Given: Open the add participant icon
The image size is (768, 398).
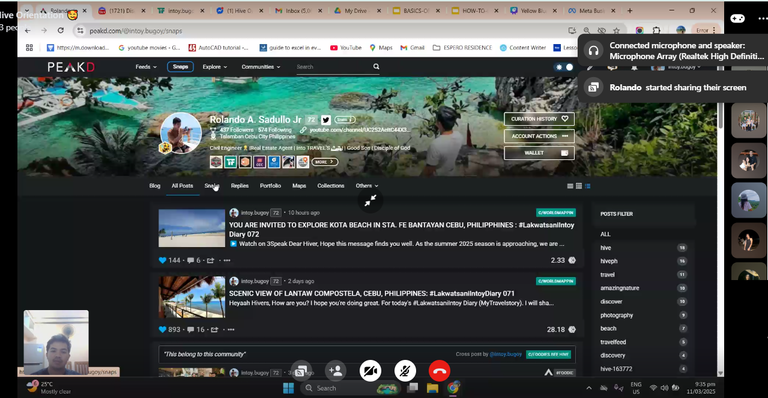Looking at the screenshot, I should pos(336,371).
